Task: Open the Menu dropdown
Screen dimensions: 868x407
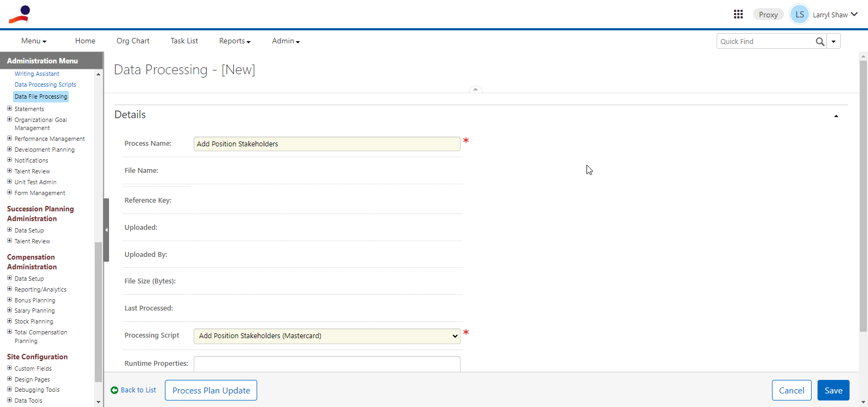Action: coord(34,41)
